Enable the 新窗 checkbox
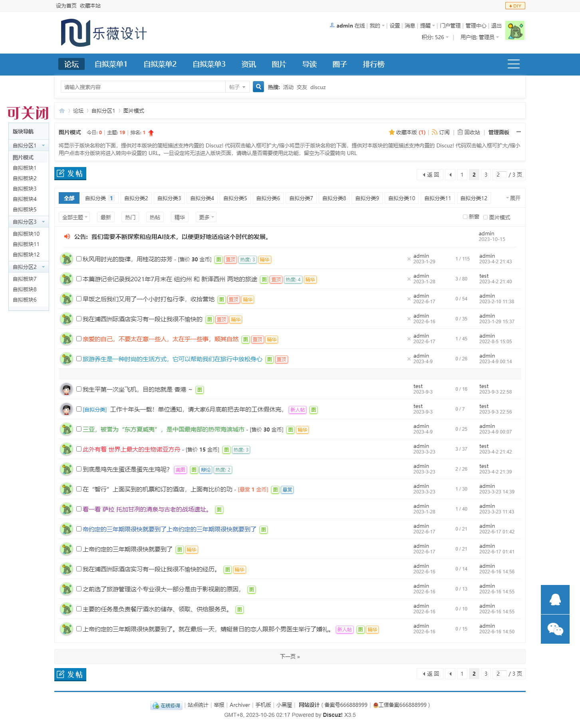 click(x=465, y=217)
